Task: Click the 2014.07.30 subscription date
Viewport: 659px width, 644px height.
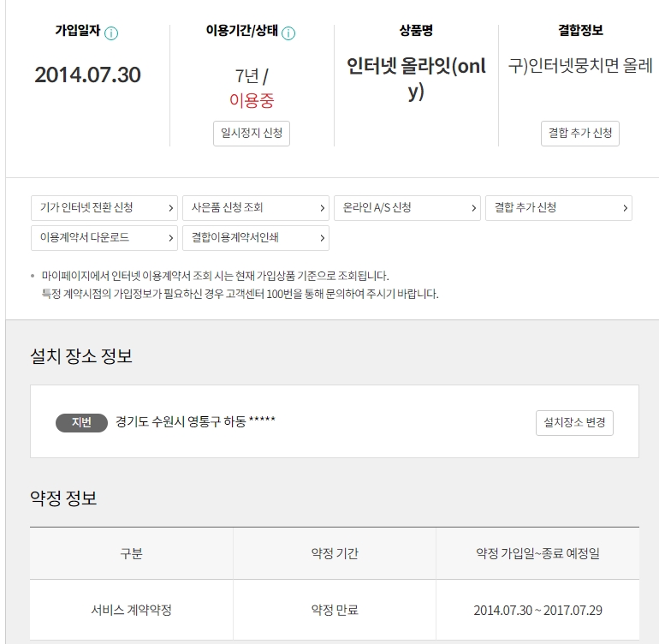Action: [x=87, y=75]
